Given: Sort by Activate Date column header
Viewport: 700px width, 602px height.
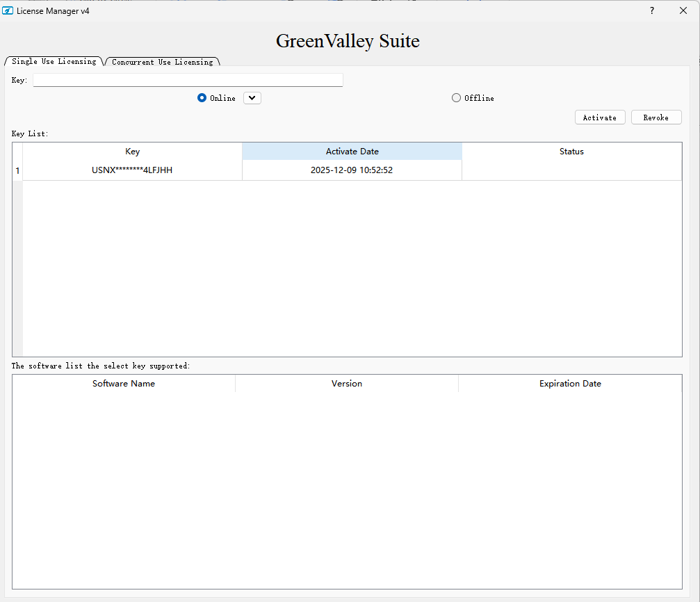Looking at the screenshot, I should [352, 152].
